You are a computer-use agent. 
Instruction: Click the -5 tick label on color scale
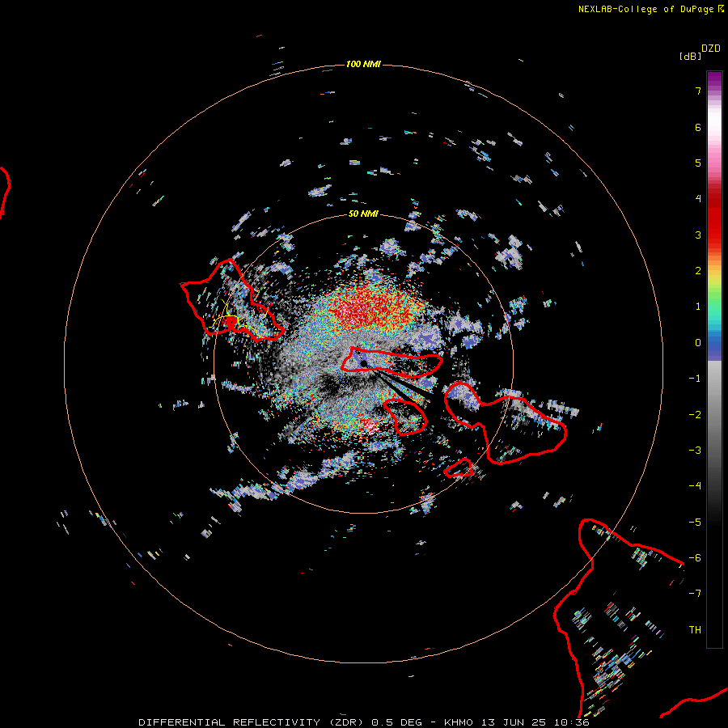click(695, 523)
